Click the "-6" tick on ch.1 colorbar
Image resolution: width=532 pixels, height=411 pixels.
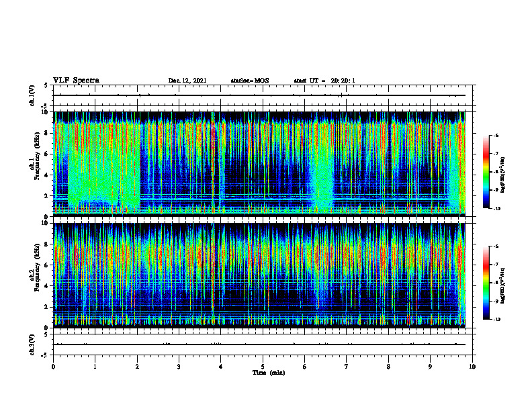(496, 135)
